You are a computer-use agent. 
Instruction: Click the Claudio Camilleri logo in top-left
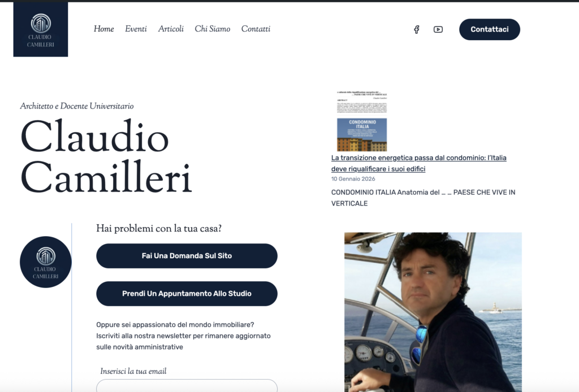coord(40,29)
